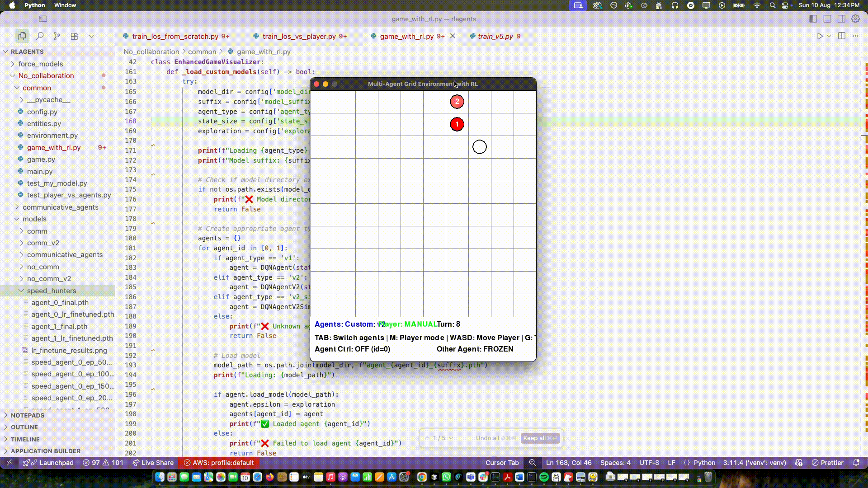Toggle bottom panel layout button
This screenshot has width=868, height=488.
coord(827,19)
